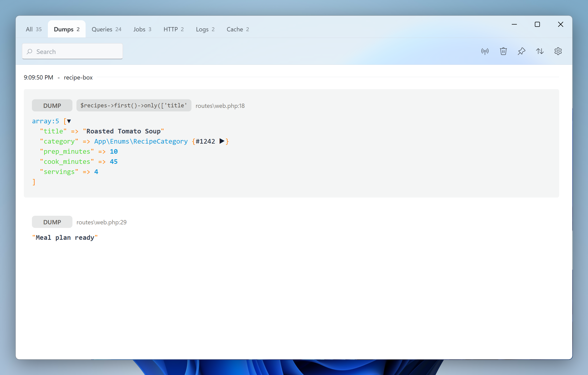Click the "category" array key
The image size is (588, 375).
(x=59, y=141)
